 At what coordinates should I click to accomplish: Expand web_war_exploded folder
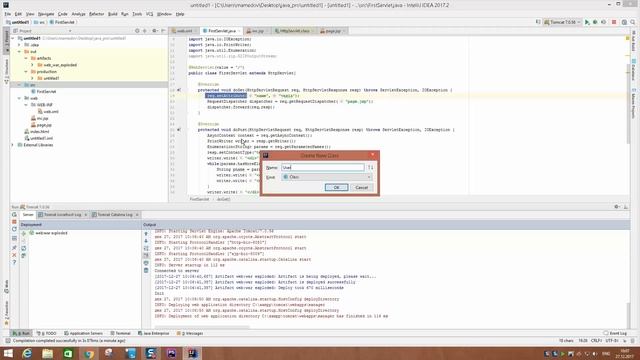pos(32,65)
